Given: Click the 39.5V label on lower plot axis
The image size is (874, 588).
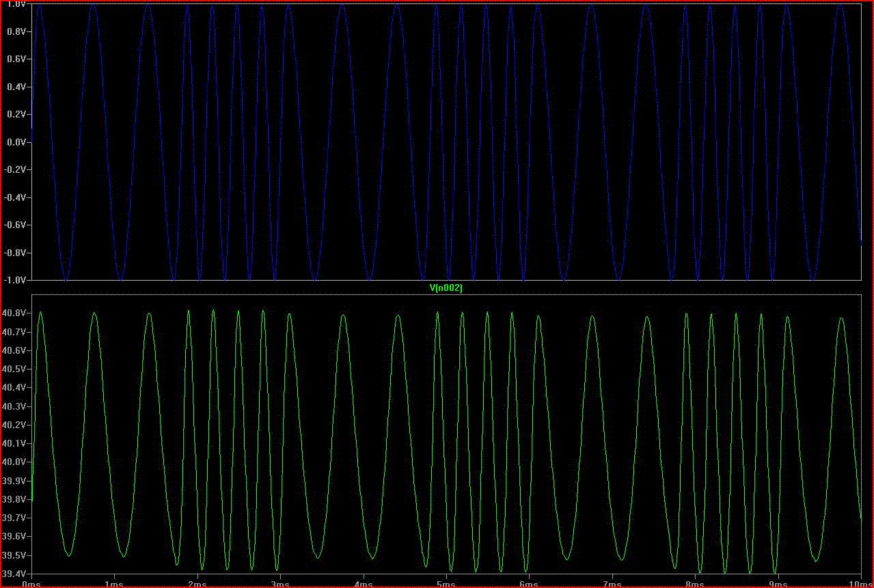Looking at the screenshot, I should tap(14, 555).
